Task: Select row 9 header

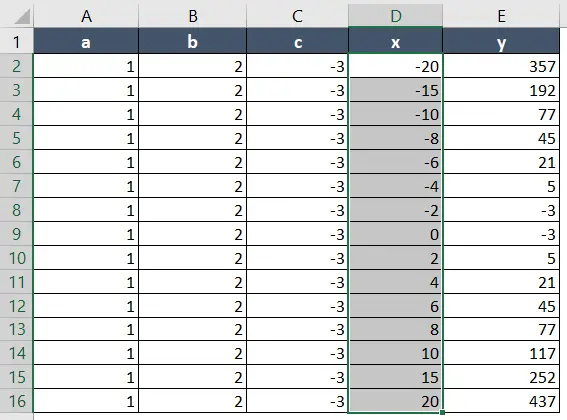Action: [17, 234]
